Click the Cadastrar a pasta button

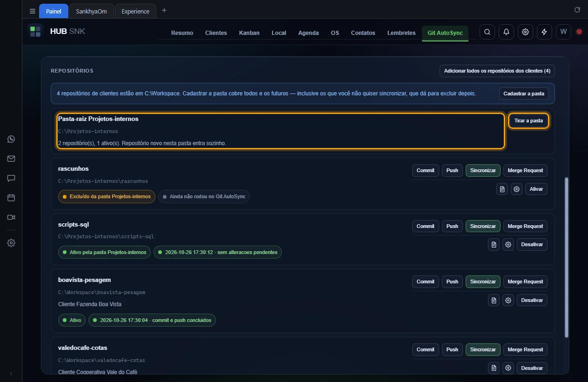tap(524, 94)
